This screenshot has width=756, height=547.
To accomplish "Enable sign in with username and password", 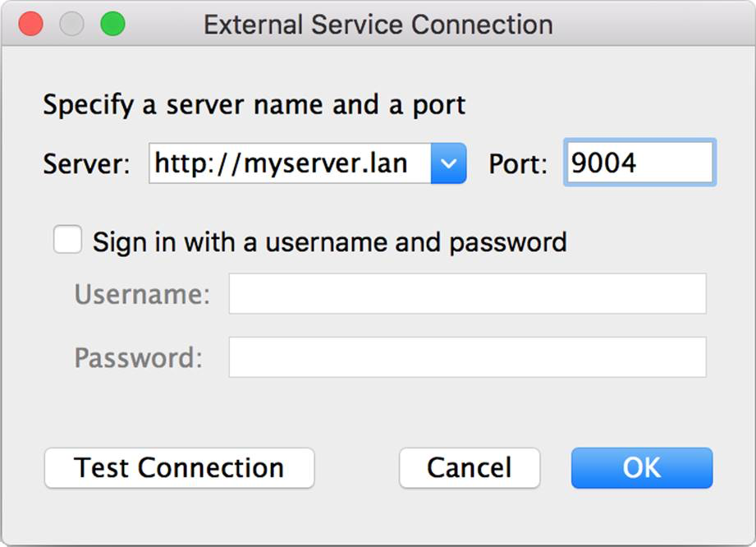I will click(x=67, y=239).
